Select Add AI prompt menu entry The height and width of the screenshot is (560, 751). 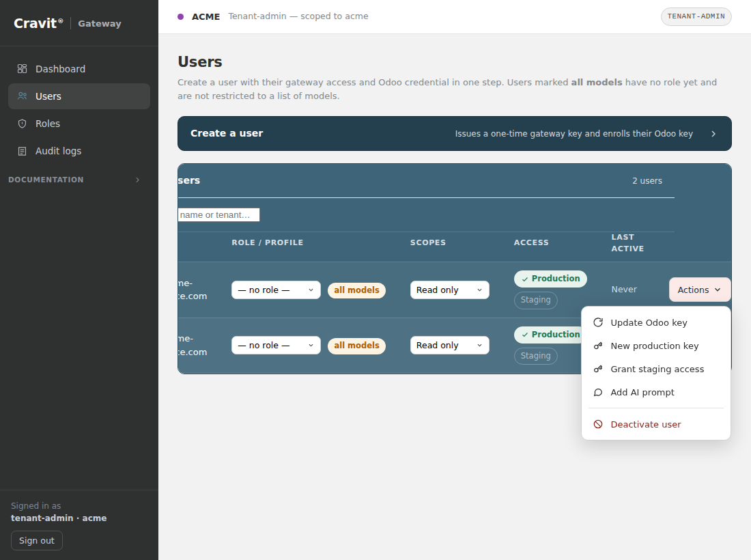(x=655, y=392)
